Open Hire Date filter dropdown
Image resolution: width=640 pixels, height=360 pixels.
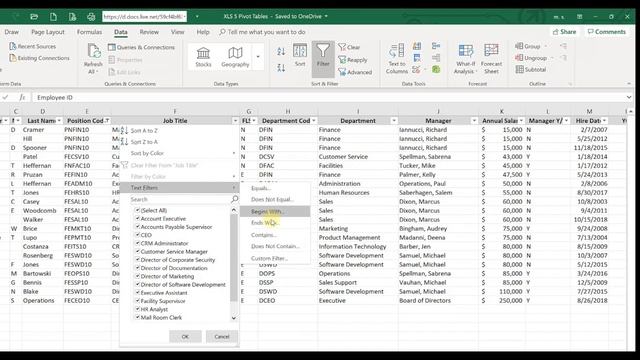604,121
